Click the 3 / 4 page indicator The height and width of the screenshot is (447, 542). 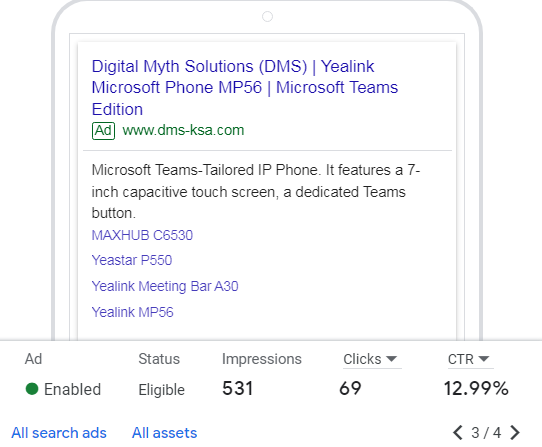pyautogui.click(x=486, y=433)
